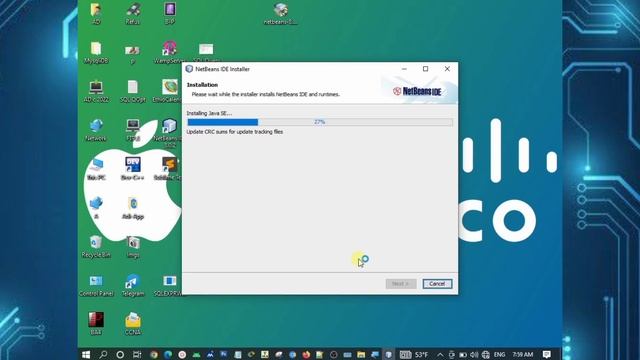Screen dimensions: 640x360
Task: Open Google Chrome from taskbar
Action: pyautogui.click(x=154, y=354)
